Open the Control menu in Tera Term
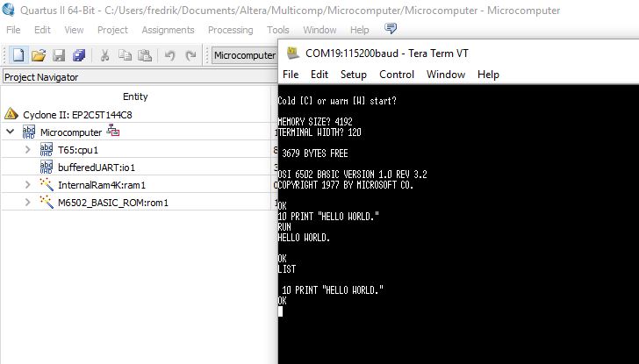Image resolution: width=639 pixels, height=364 pixels. point(397,75)
